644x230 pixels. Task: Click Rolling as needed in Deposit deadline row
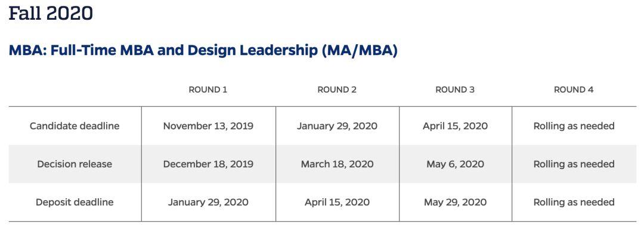pos(574,203)
